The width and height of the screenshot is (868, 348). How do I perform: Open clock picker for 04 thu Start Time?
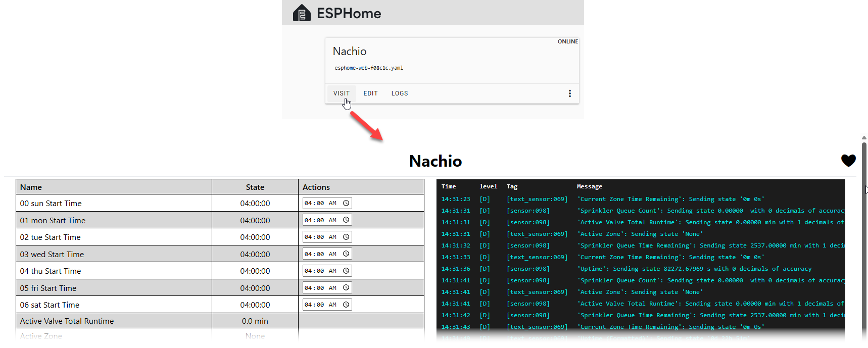[346, 271]
